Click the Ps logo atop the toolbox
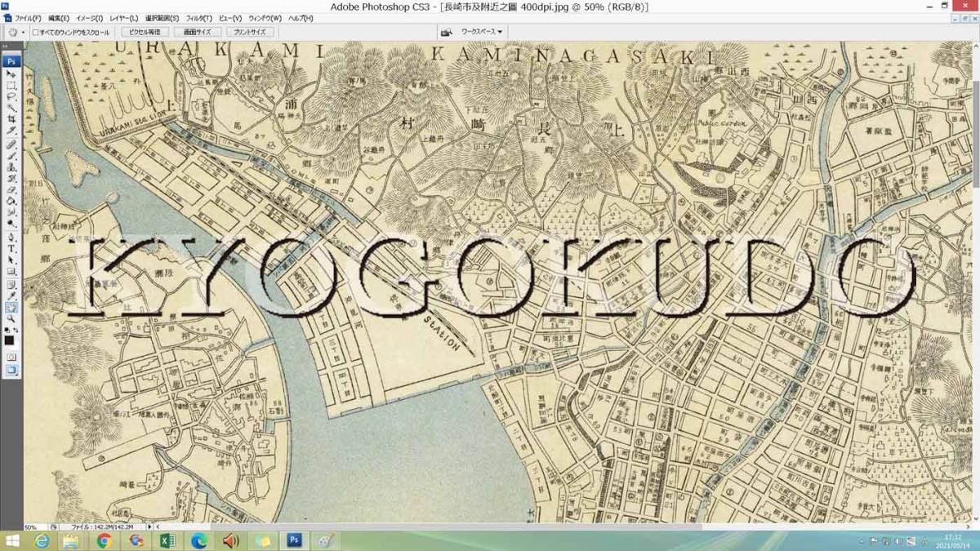The height and width of the screenshot is (551, 980). 11,60
